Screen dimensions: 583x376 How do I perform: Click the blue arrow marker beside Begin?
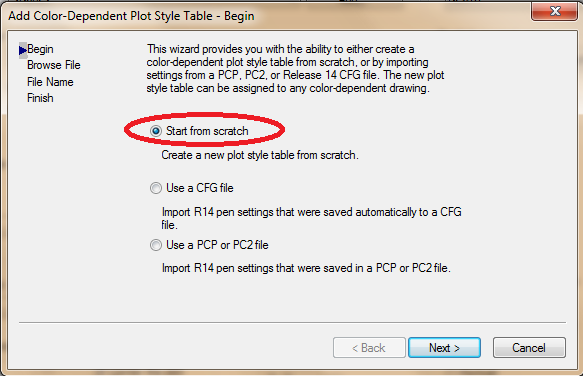pyautogui.click(x=23, y=50)
